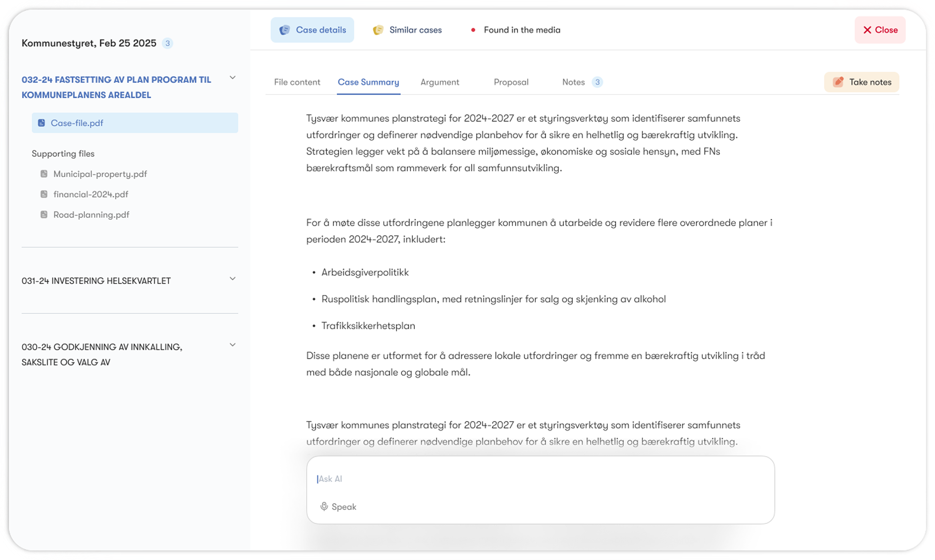Click the red Found in media dot

click(473, 30)
